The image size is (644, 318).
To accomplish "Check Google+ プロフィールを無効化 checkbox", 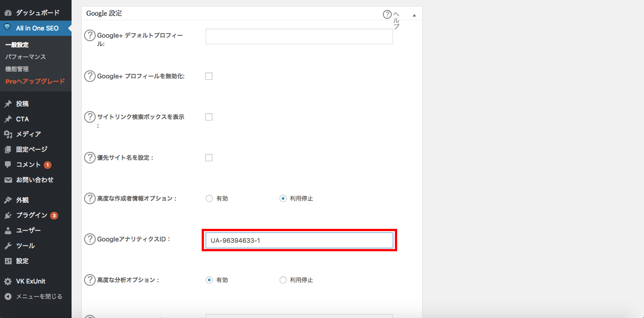I will [x=209, y=76].
